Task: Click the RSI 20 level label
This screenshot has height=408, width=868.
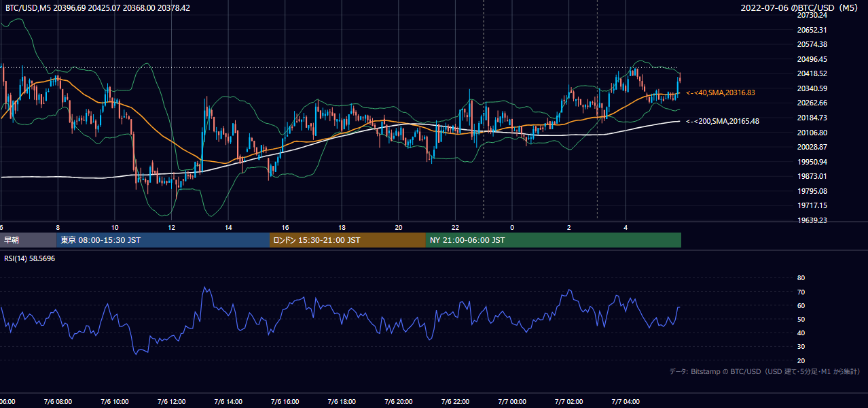Action: pos(801,360)
